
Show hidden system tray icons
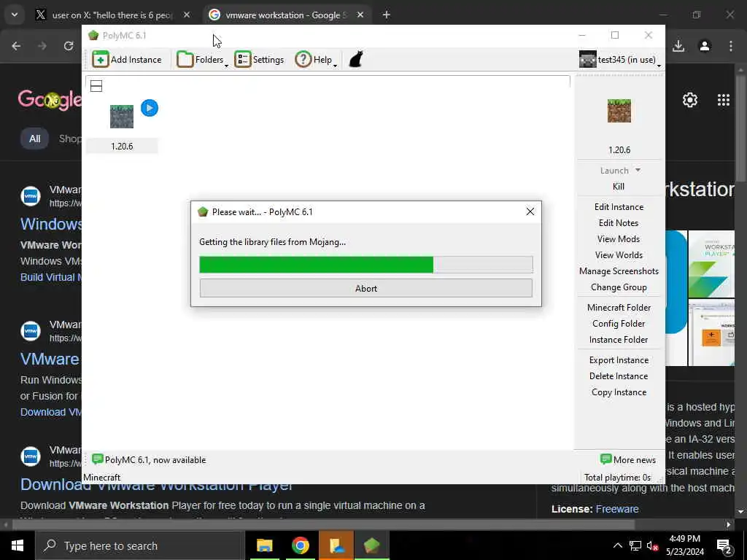click(x=617, y=545)
